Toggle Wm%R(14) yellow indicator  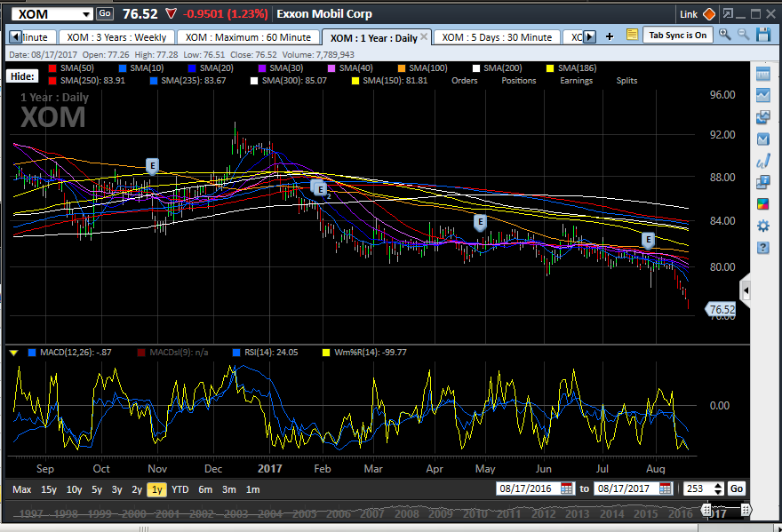(326, 353)
